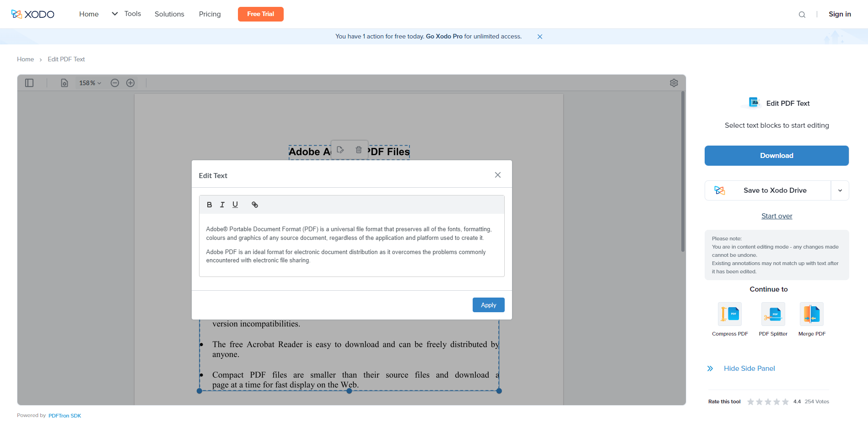Viewport: 868px width, 423px height.
Task: Select the 'Adobe Acrobat PDF Files' heading block
Action: 349,152
